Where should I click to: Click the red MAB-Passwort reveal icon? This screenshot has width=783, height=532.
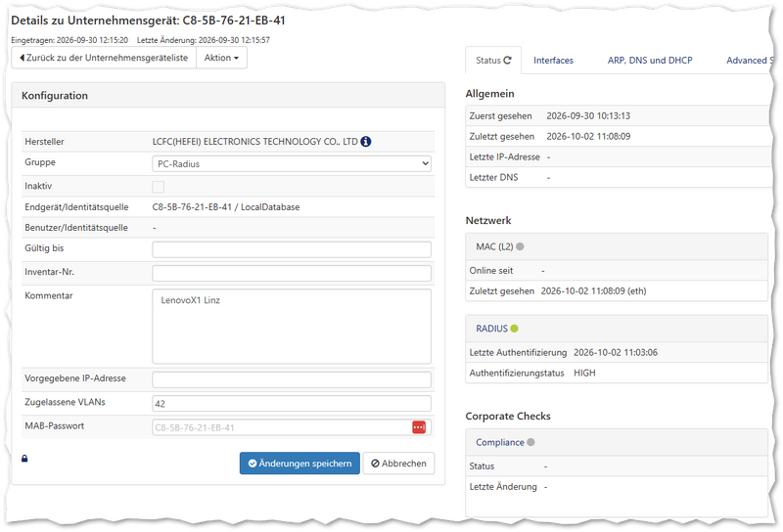pyautogui.click(x=419, y=427)
